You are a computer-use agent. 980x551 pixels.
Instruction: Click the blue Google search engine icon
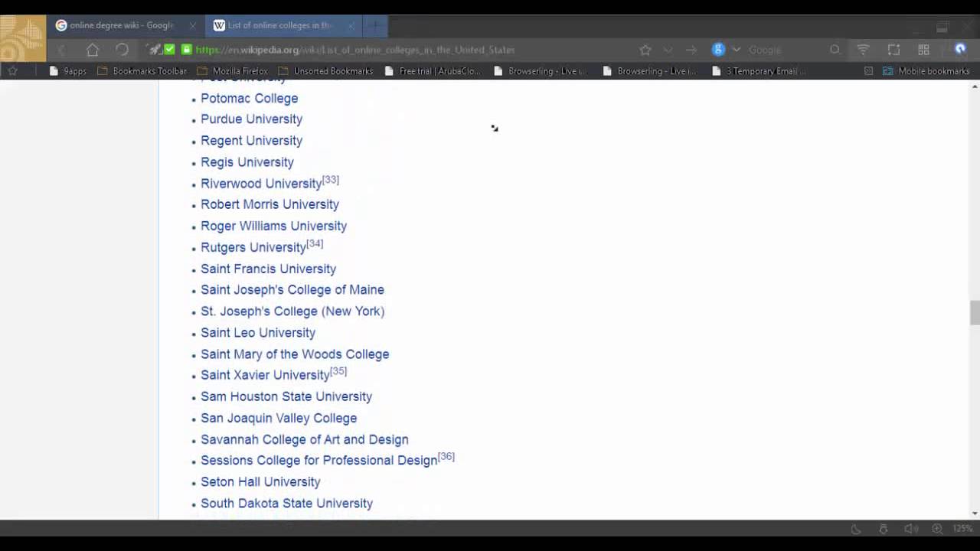click(718, 50)
